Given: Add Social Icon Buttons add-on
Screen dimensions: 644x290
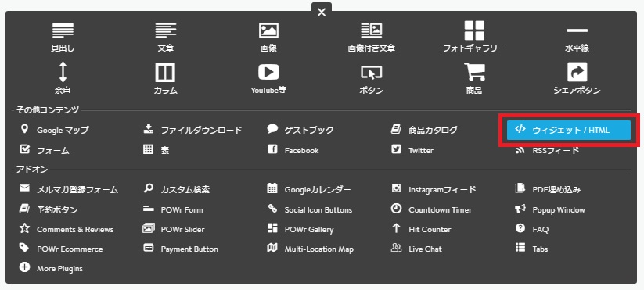Looking at the screenshot, I should pyautogui.click(x=310, y=209).
